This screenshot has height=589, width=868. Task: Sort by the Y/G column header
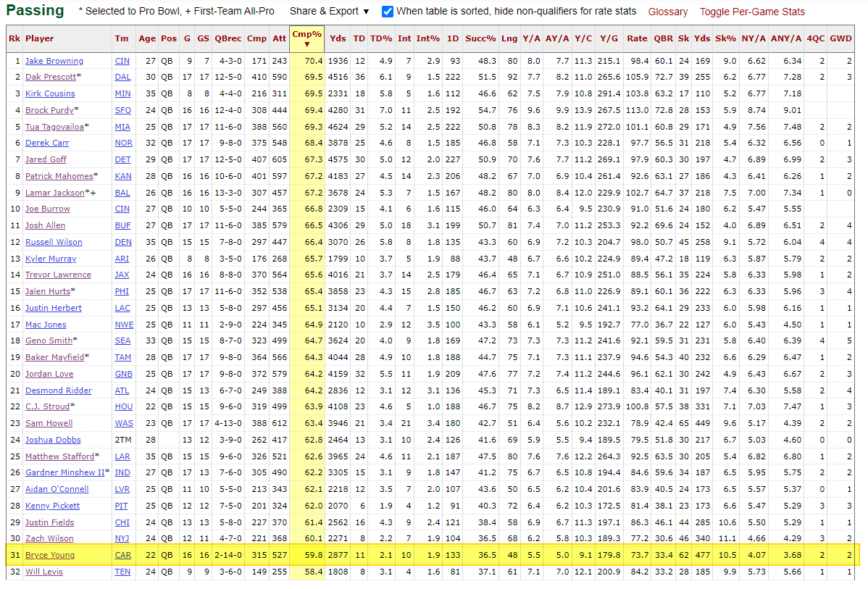pos(609,38)
